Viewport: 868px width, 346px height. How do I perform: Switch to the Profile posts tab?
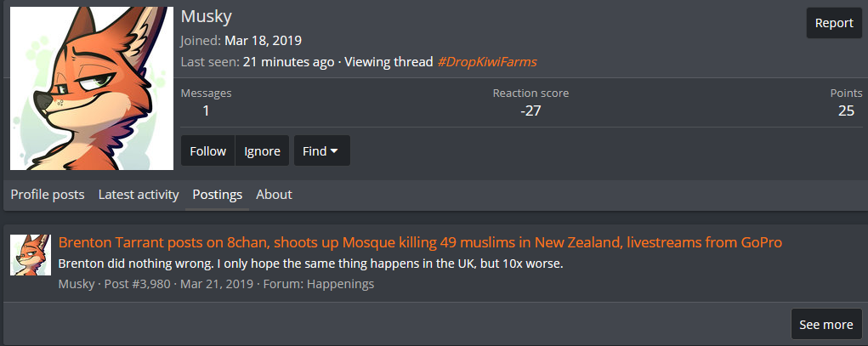pyautogui.click(x=48, y=195)
